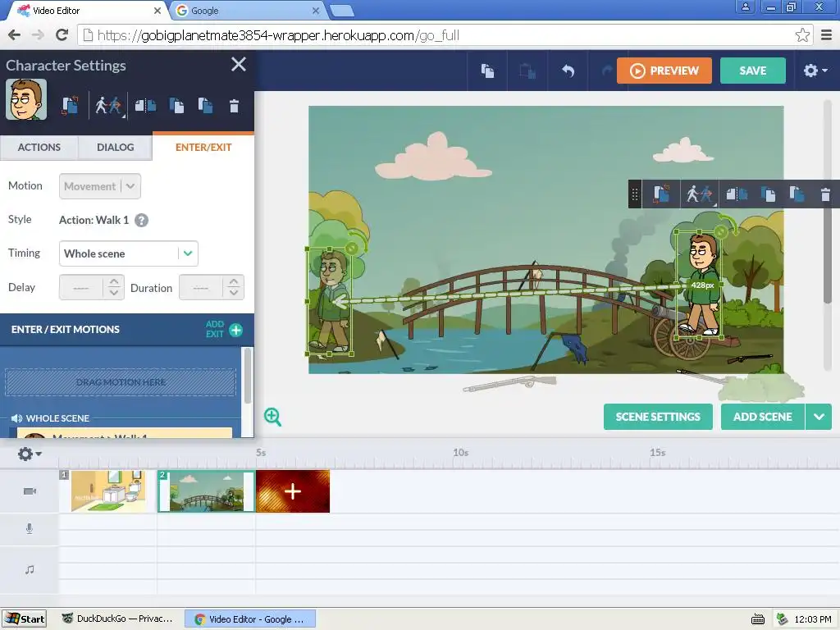The image size is (840, 630).
Task: Click the PREVIEW button
Action: click(x=664, y=71)
